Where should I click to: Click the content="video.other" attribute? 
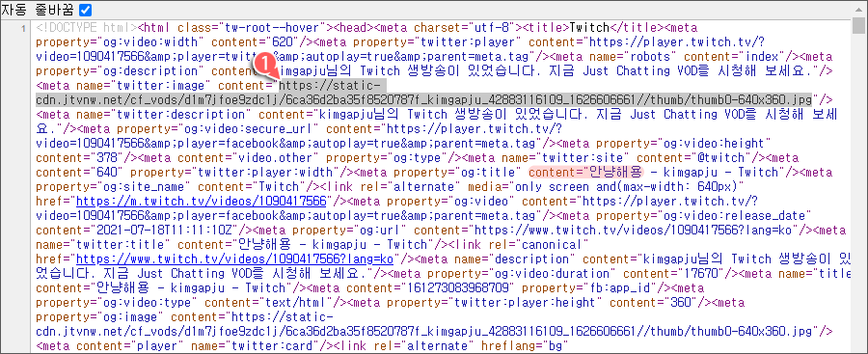click(248, 157)
